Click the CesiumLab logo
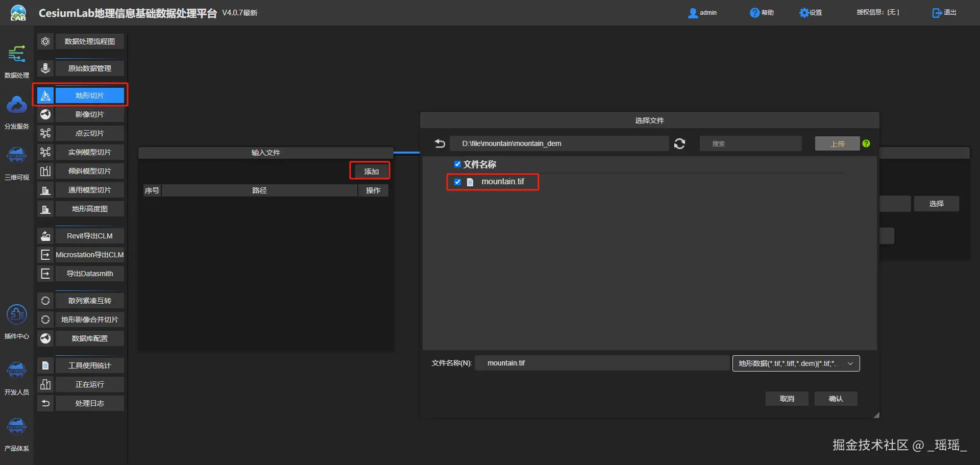Image resolution: width=980 pixels, height=465 pixels. click(x=18, y=13)
